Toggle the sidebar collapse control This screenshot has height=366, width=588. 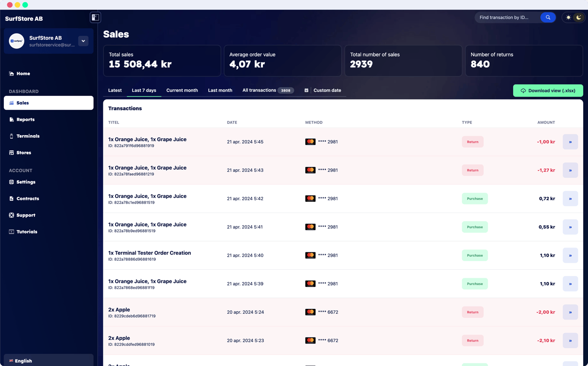pos(95,17)
